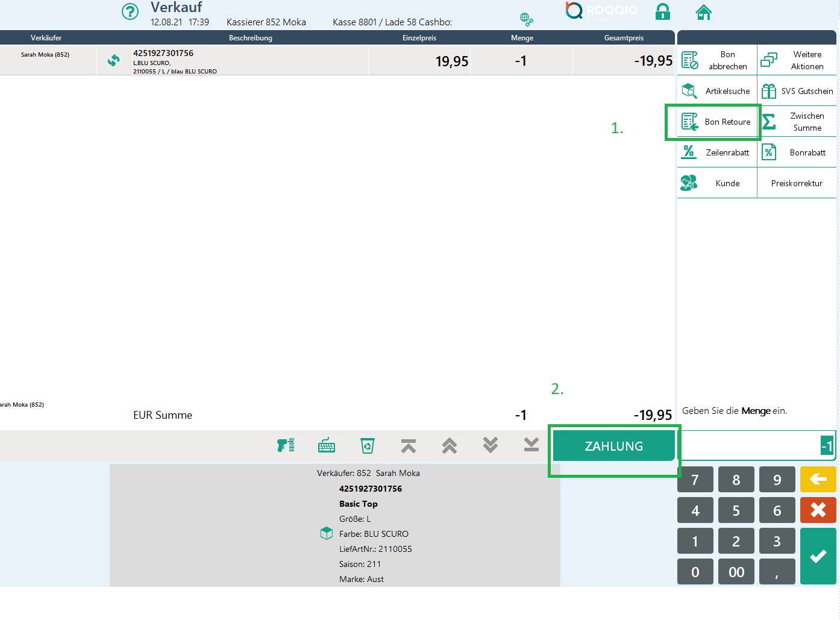
Task: Open Artikelsuche article search
Action: click(717, 91)
